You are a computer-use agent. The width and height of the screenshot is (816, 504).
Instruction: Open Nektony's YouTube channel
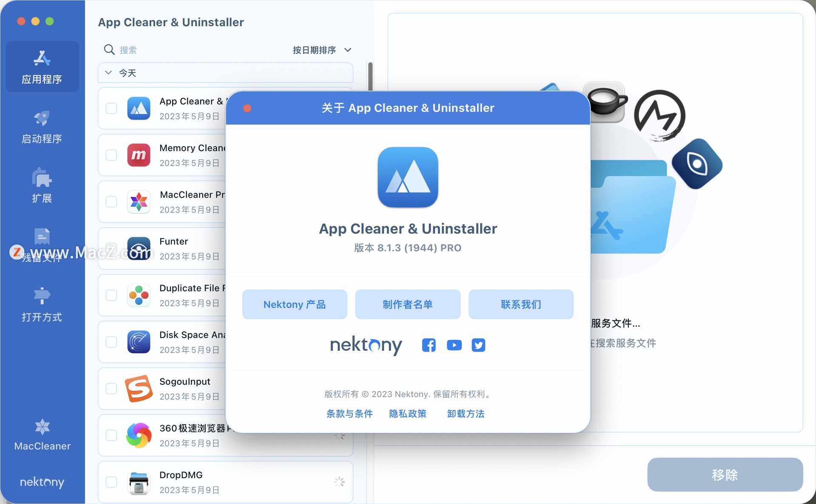coord(454,345)
